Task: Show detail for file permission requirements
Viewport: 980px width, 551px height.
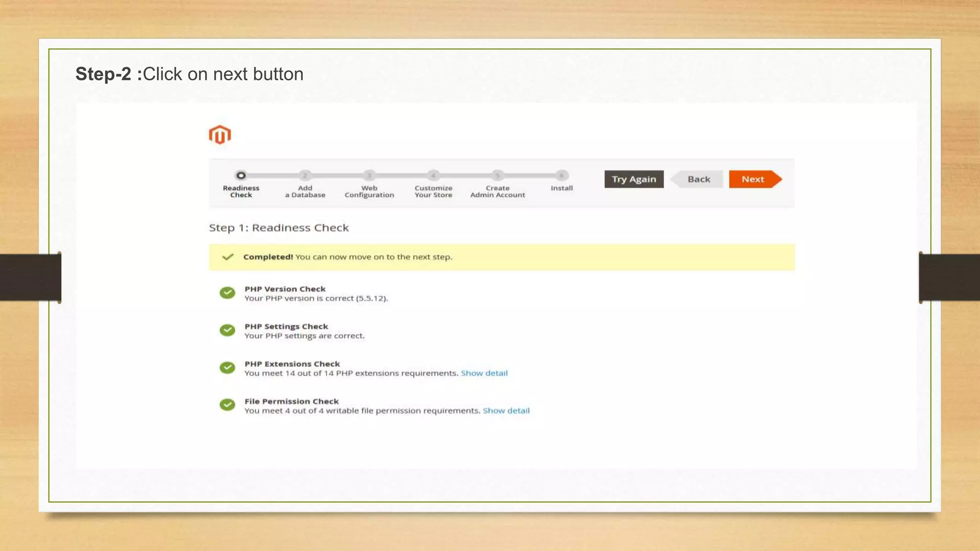Action: point(506,410)
